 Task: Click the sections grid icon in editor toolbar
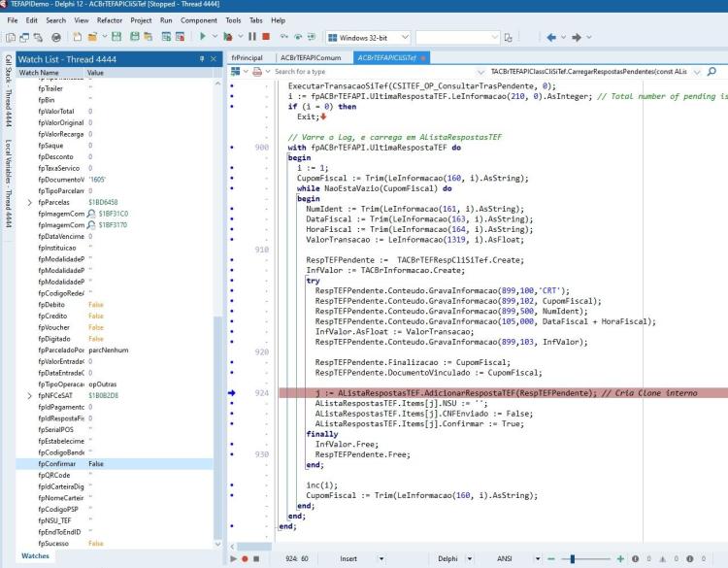236,71
